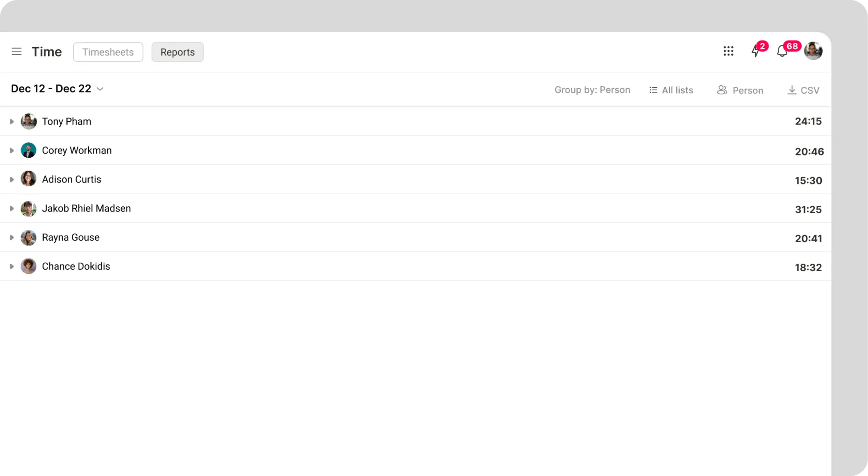Viewport: 868px width, 476px height.
Task: Open the Dec 12 - Dec 22 date range dropdown
Action: [57, 89]
